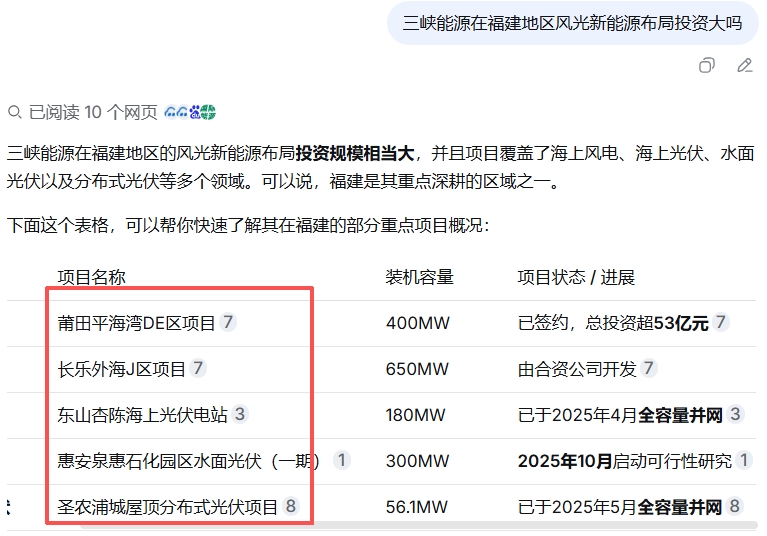Click the search magnifier icon beside 已阅读
Viewport: 767px width, 536px height.
coord(15,112)
